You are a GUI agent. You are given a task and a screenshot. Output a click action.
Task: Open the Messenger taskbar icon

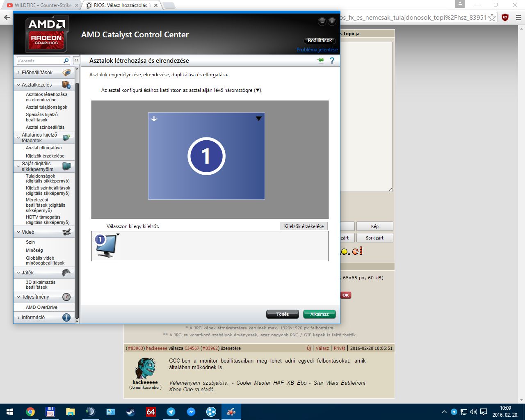pyautogui.click(x=191, y=412)
